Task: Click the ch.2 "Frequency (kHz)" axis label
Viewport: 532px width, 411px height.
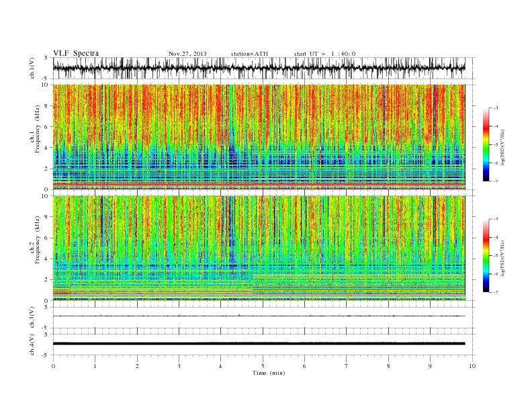Action: click(38, 239)
